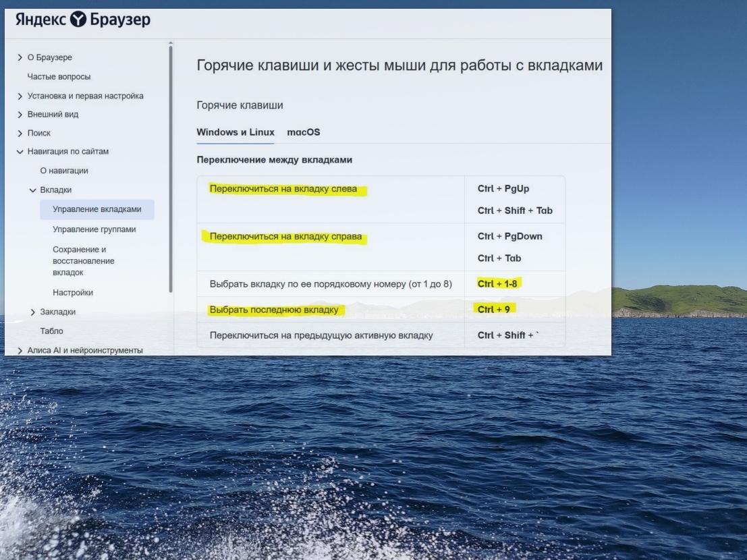Click the Ctrl + Tab shortcut text
This screenshot has width=747, height=560.
click(499, 258)
